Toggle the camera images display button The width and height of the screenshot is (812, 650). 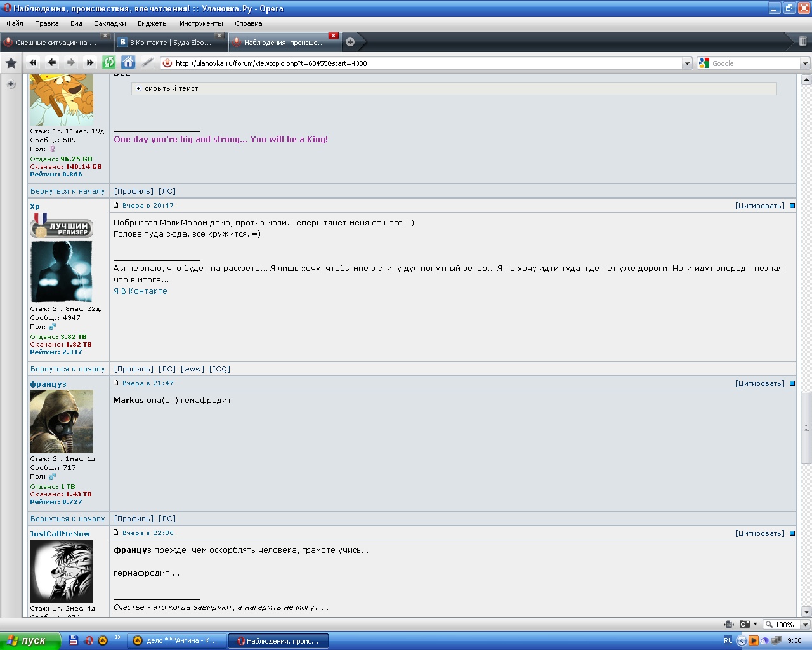(x=745, y=625)
